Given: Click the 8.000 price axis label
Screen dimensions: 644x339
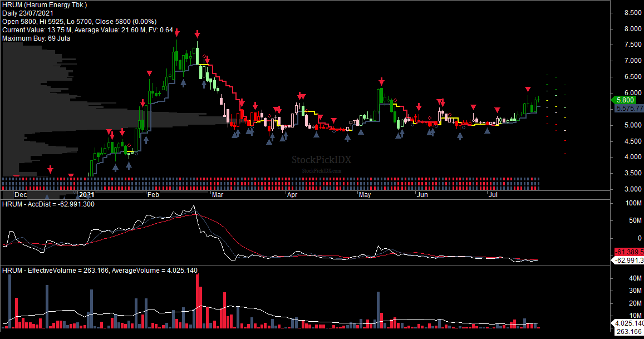Looking at the screenshot, I should tap(633, 29).
